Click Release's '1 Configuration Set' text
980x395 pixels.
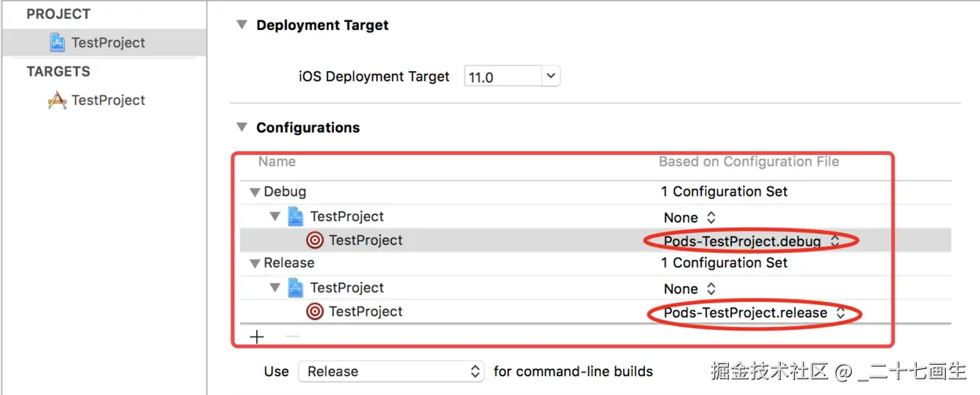coord(725,262)
